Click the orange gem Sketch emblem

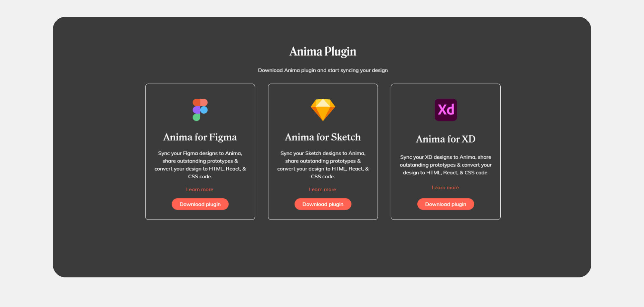pos(323,109)
